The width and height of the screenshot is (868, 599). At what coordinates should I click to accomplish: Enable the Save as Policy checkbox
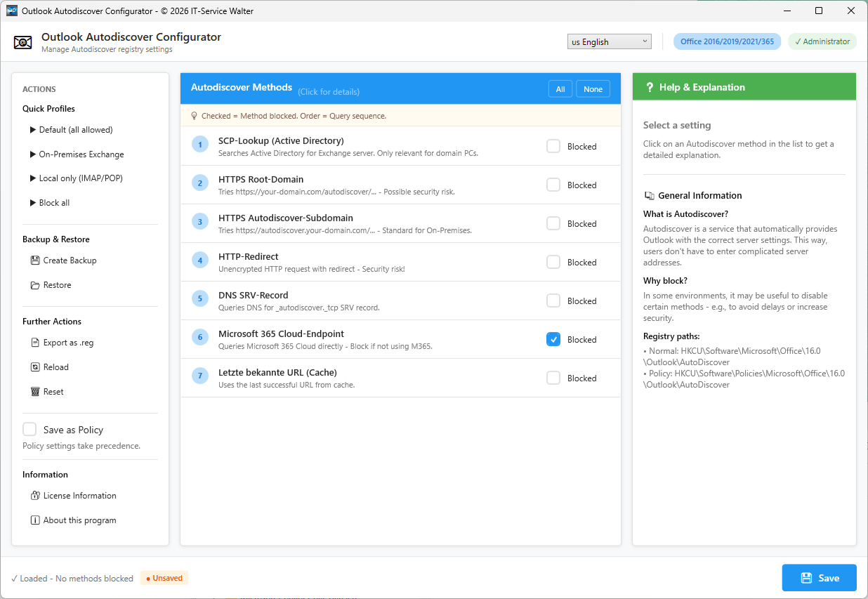(x=29, y=430)
